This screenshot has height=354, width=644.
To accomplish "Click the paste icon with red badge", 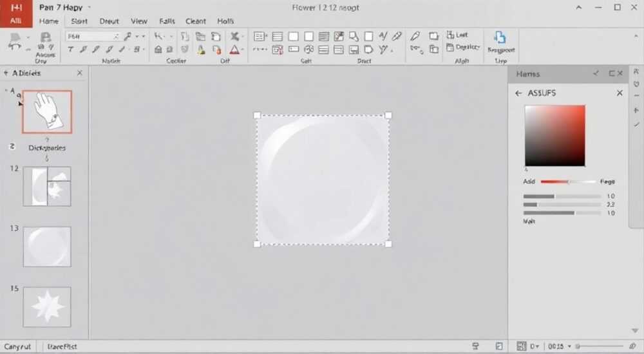I will [x=216, y=50].
